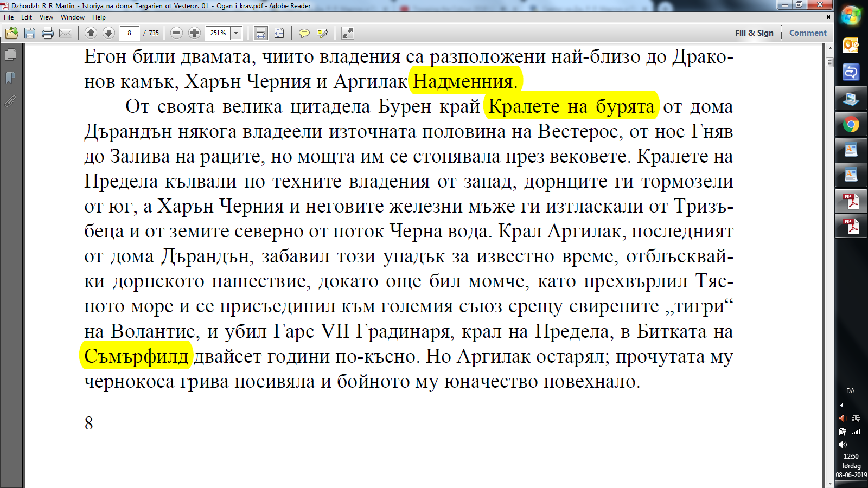
Task: Open the Windows Start button
Action: [851, 16]
